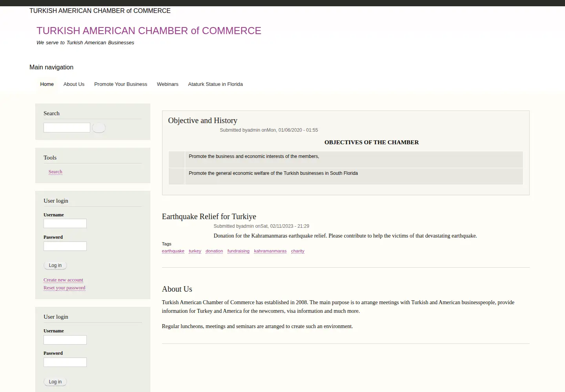Click the OBJECTIVES OF THE CHAMBER heading

372,142
